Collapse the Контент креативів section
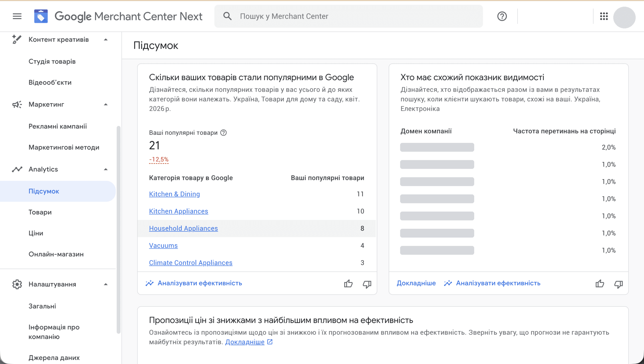 pyautogui.click(x=106, y=40)
